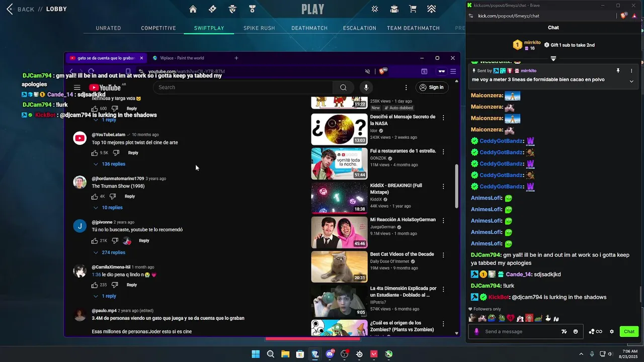Viewport: 644px width, 362px height.
Task: Open File Explorer from the taskbar
Action: (x=285, y=354)
